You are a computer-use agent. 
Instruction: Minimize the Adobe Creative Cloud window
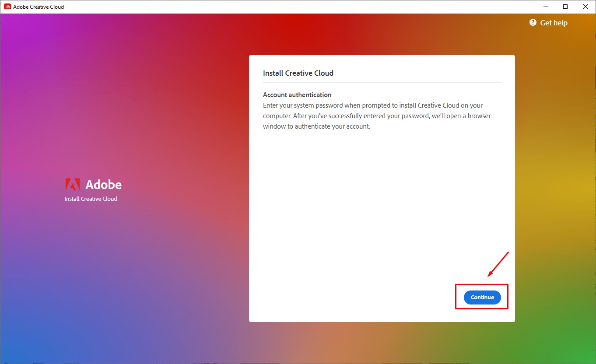546,7
